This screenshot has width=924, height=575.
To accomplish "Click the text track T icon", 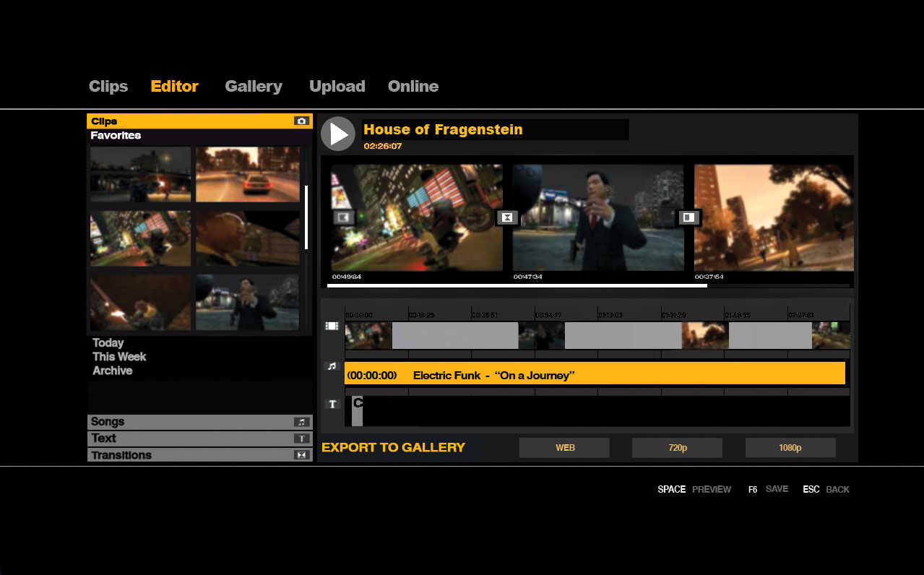I will pyautogui.click(x=332, y=405).
